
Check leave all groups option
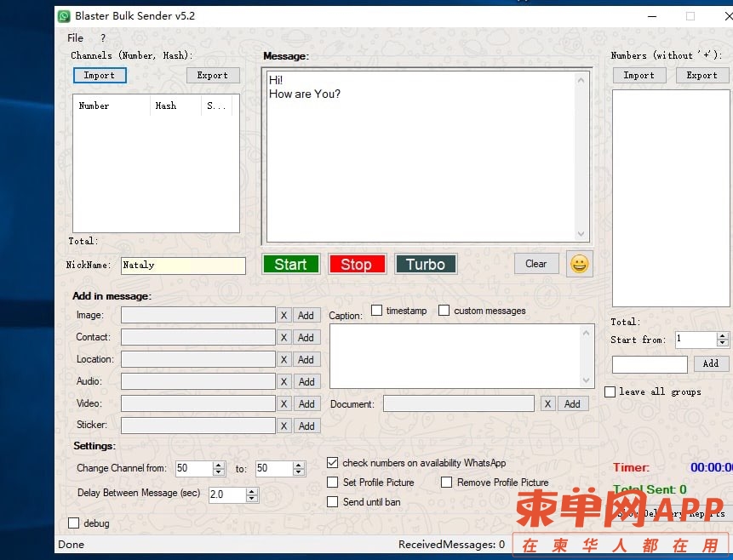point(610,391)
